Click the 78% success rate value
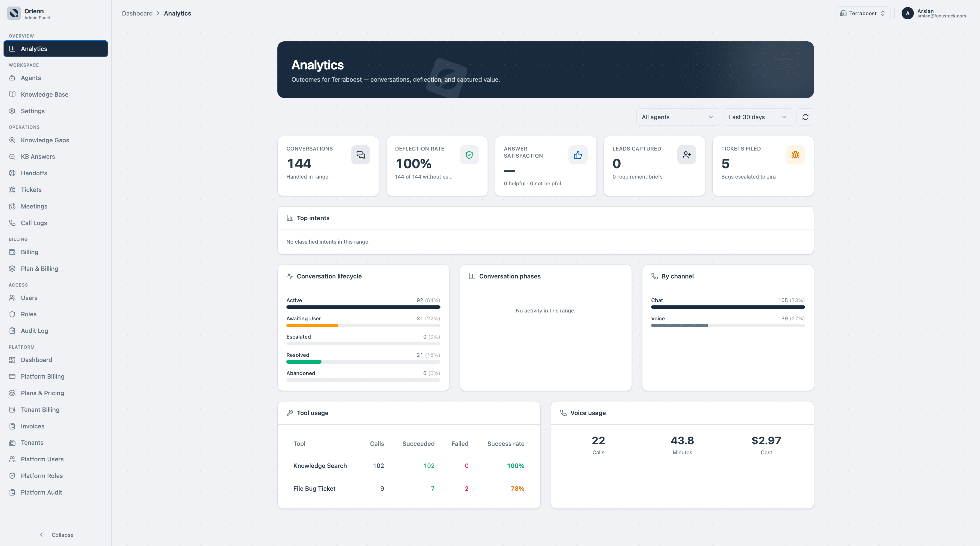 tap(517, 489)
